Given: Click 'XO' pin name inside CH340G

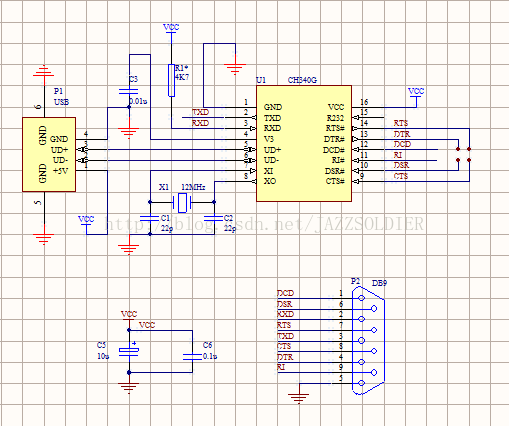Looking at the screenshot, I should (270, 181).
